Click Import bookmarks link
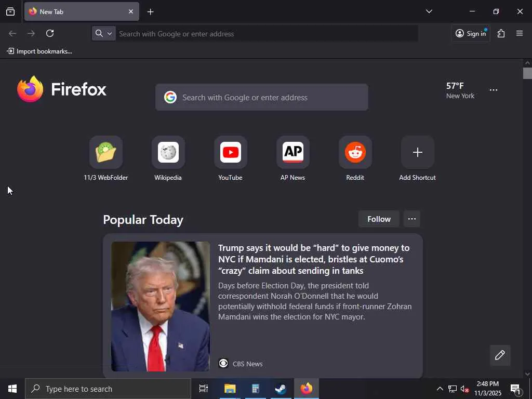The height and width of the screenshot is (399, 532). click(39, 51)
